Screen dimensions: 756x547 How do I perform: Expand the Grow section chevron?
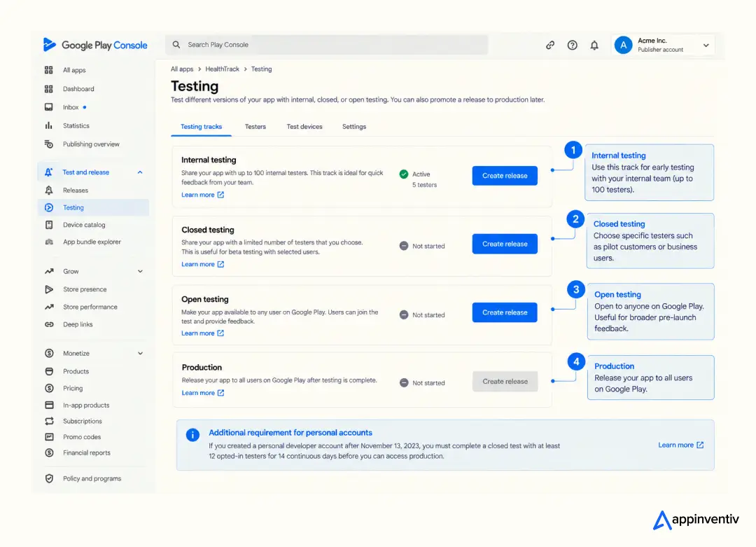(x=140, y=271)
